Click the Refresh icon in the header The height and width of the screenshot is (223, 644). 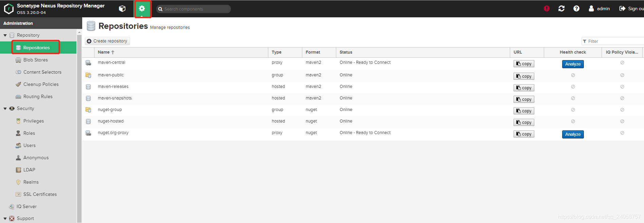coord(561,8)
